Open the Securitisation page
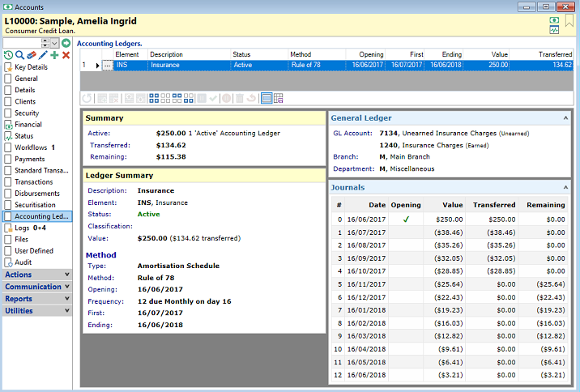Viewport: 580px width, 392px height. click(x=35, y=205)
